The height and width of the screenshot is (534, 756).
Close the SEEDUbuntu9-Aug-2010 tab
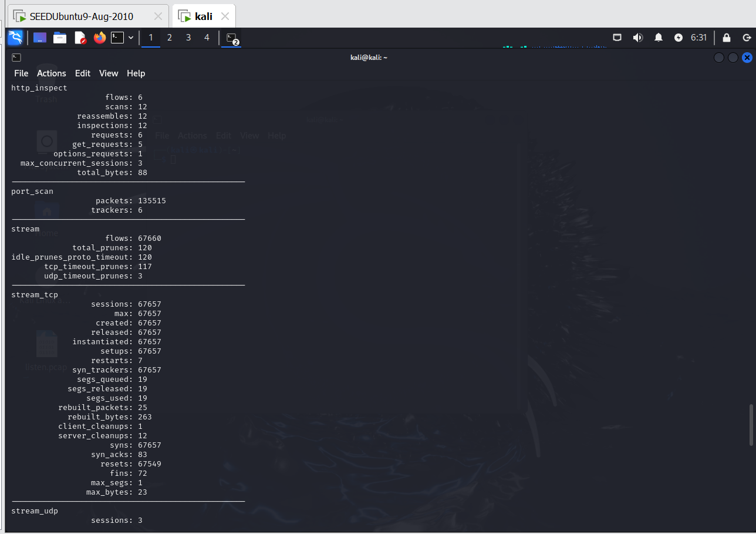point(158,16)
